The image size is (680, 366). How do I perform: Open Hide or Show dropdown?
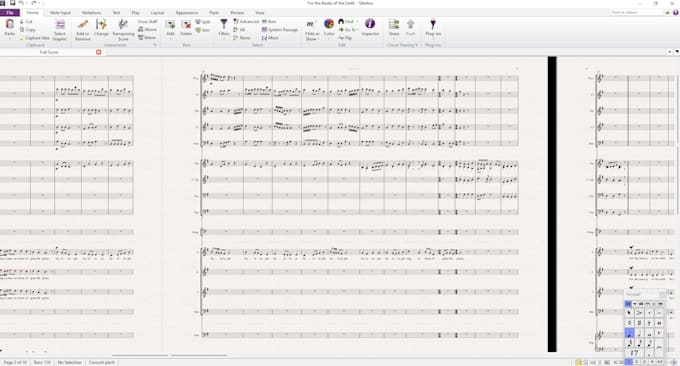(x=311, y=29)
